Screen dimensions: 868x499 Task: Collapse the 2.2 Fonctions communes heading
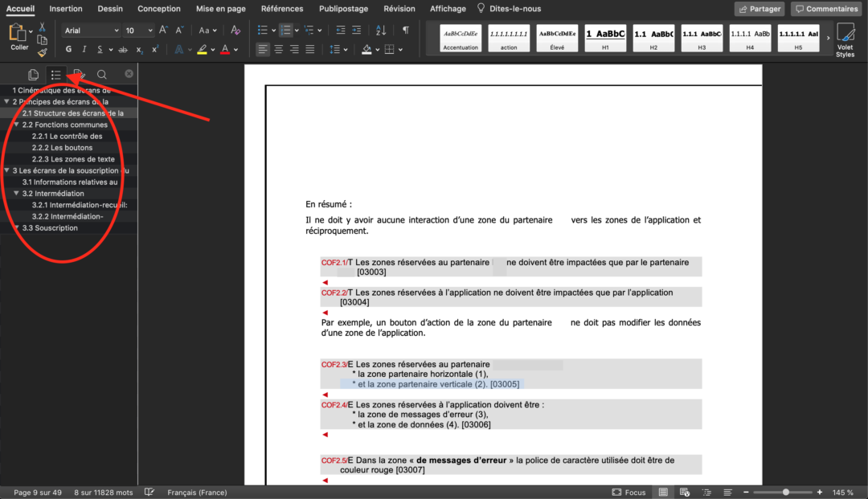tap(16, 125)
